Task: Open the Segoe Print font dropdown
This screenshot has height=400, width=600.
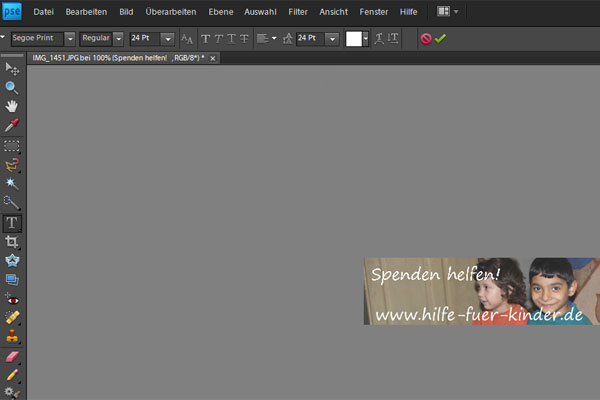Action: (70, 39)
